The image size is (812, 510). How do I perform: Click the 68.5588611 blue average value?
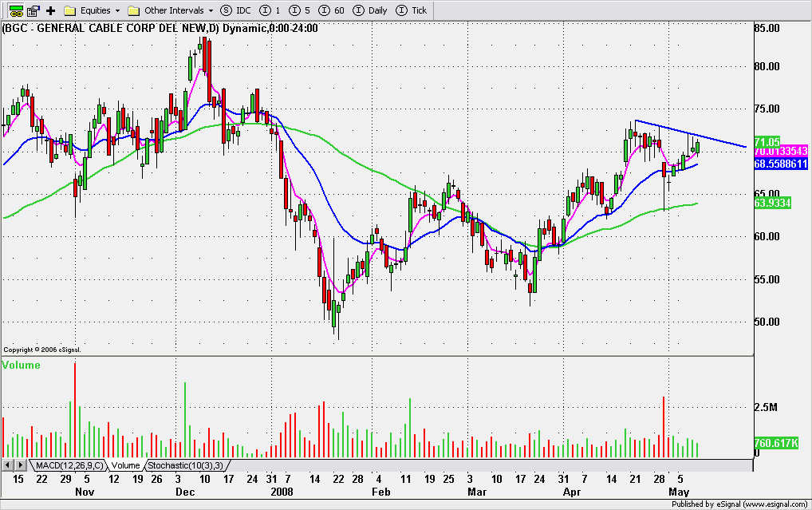coord(780,164)
